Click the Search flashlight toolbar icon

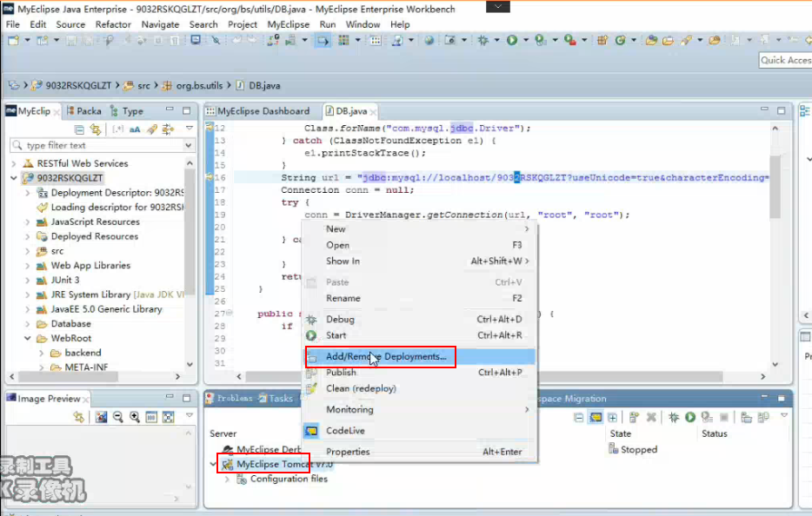pos(686,40)
